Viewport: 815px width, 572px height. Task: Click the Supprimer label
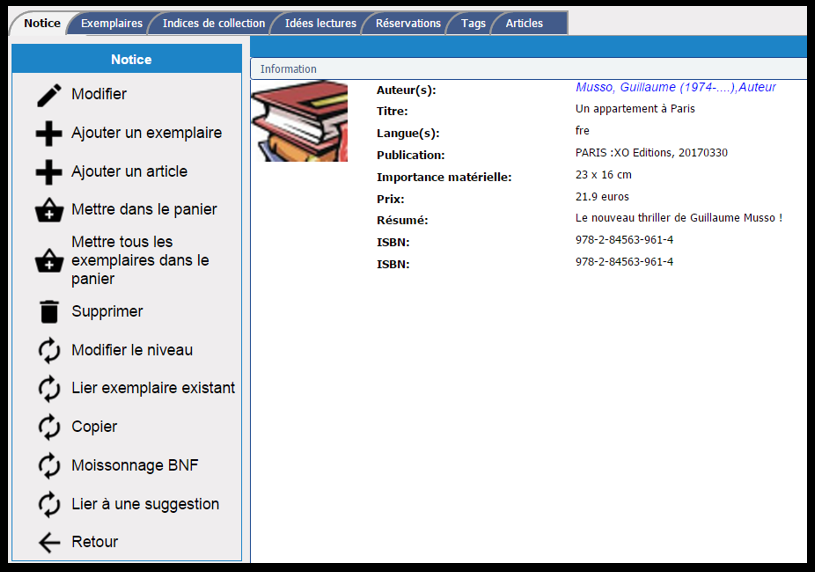point(107,311)
